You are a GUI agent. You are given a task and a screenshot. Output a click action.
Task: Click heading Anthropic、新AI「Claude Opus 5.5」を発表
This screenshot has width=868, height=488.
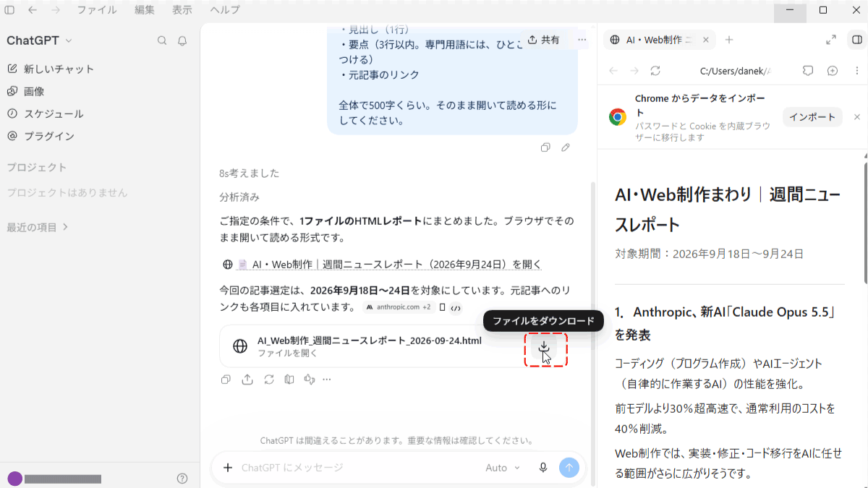725,324
